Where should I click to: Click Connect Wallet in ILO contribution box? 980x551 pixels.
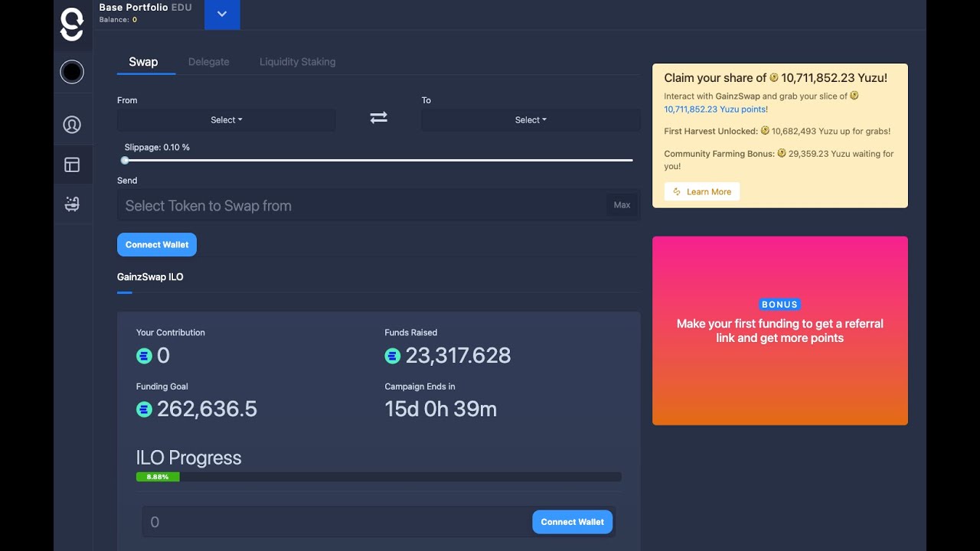(573, 522)
